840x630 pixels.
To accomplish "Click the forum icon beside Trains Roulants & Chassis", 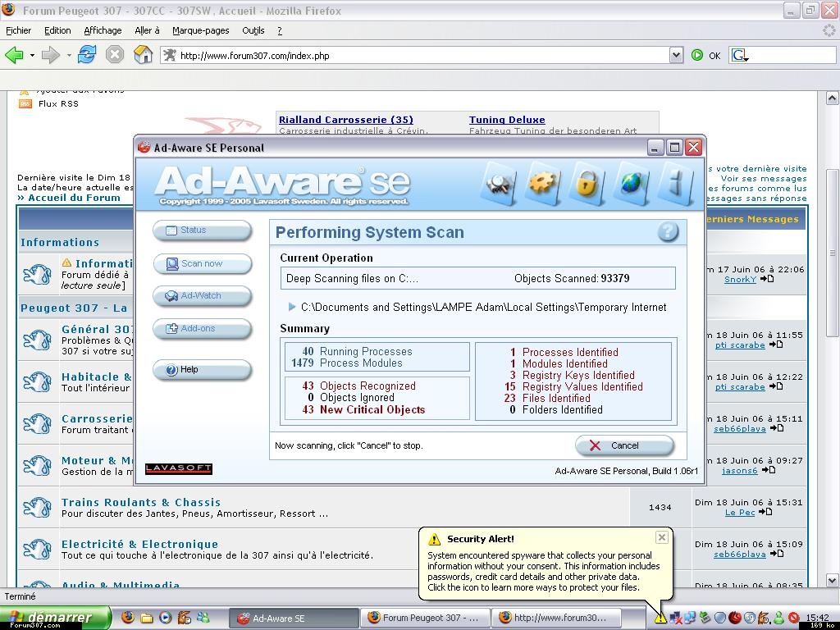I will pos(38,507).
